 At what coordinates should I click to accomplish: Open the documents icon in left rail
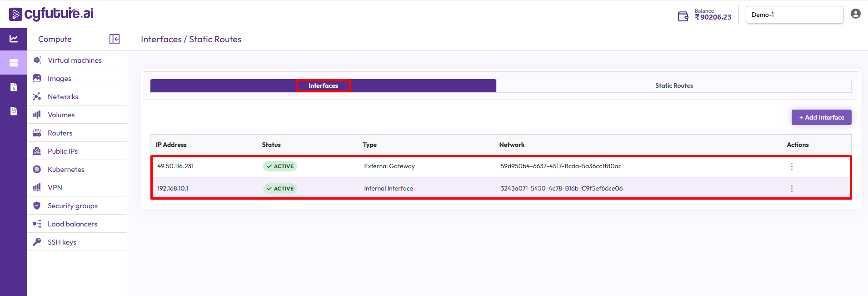pyautogui.click(x=14, y=111)
